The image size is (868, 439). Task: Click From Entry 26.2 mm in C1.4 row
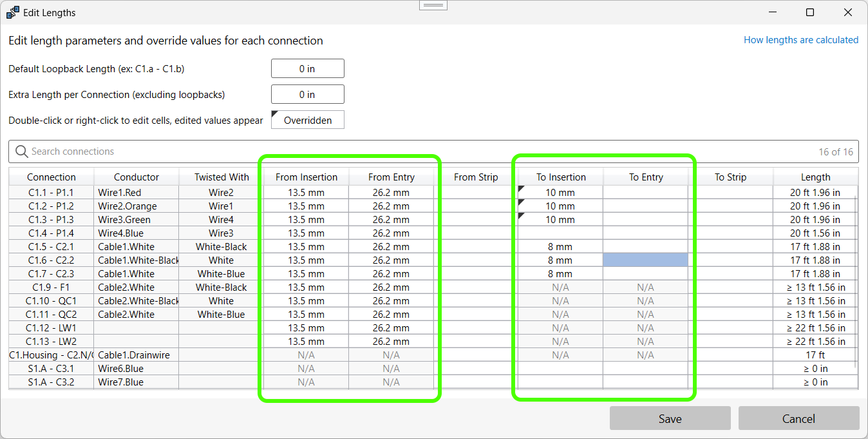tap(392, 233)
